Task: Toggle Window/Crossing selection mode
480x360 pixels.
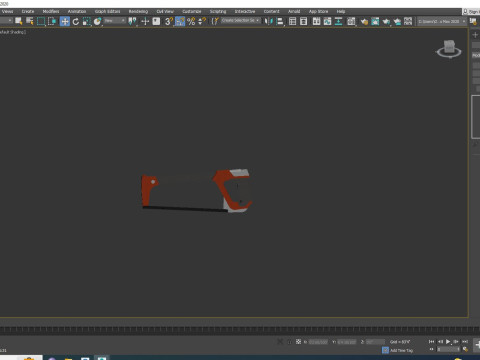Action: click(52, 22)
